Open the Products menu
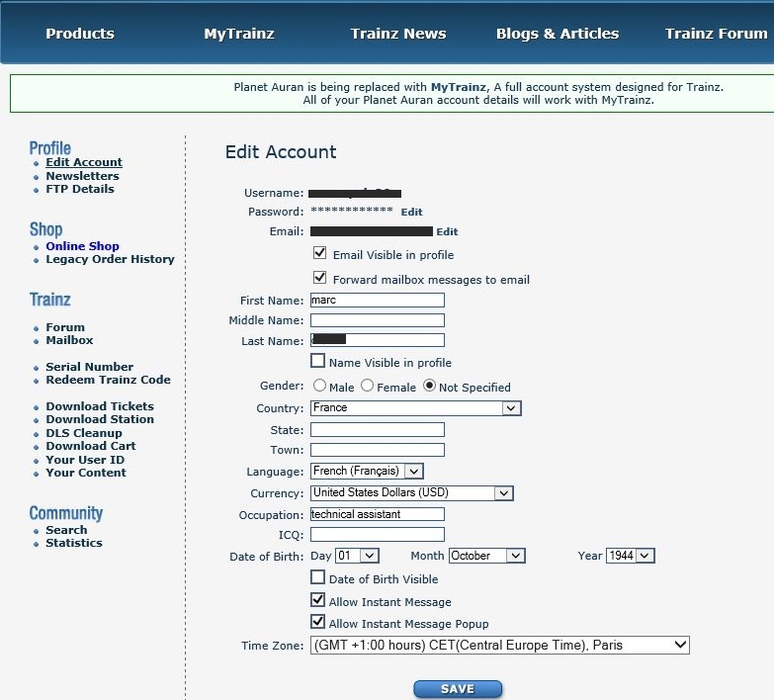The width and height of the screenshot is (774, 700). pyautogui.click(x=80, y=33)
